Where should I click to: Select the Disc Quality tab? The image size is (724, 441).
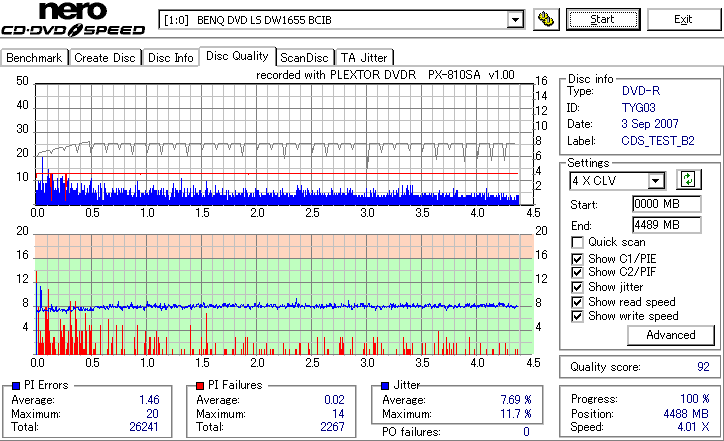coord(237,56)
